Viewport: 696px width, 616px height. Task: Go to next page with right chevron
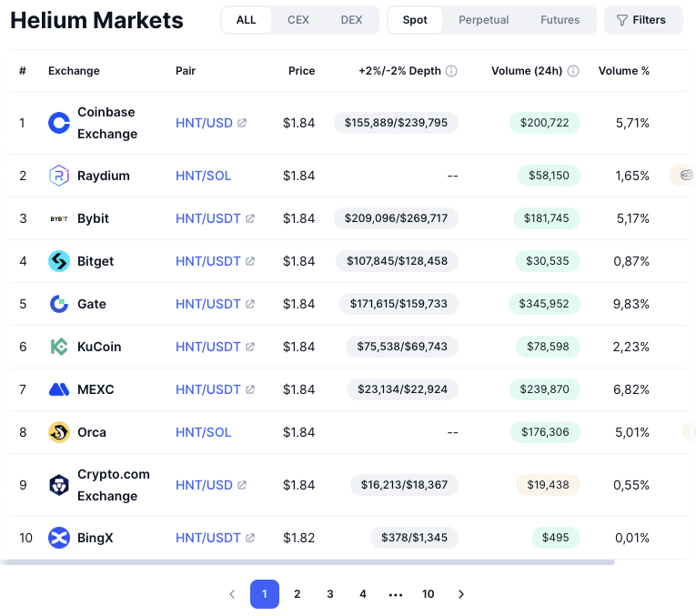(x=461, y=594)
